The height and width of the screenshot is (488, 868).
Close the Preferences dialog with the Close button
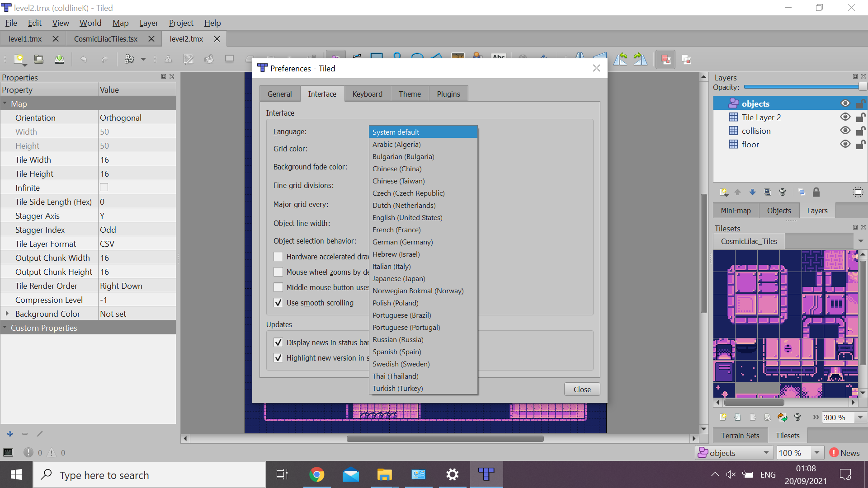(x=581, y=389)
